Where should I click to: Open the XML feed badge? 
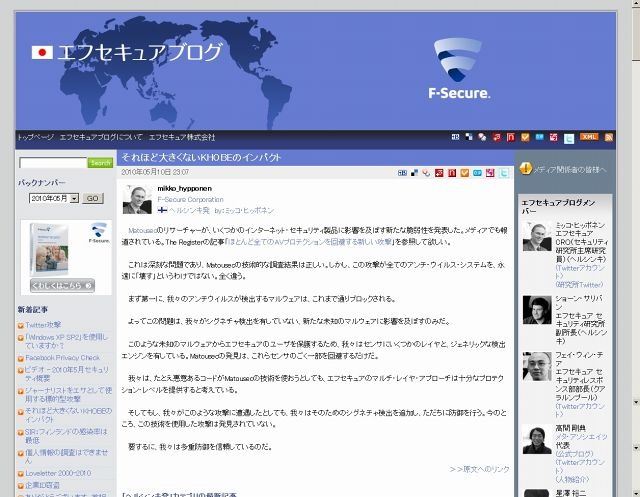click(589, 137)
